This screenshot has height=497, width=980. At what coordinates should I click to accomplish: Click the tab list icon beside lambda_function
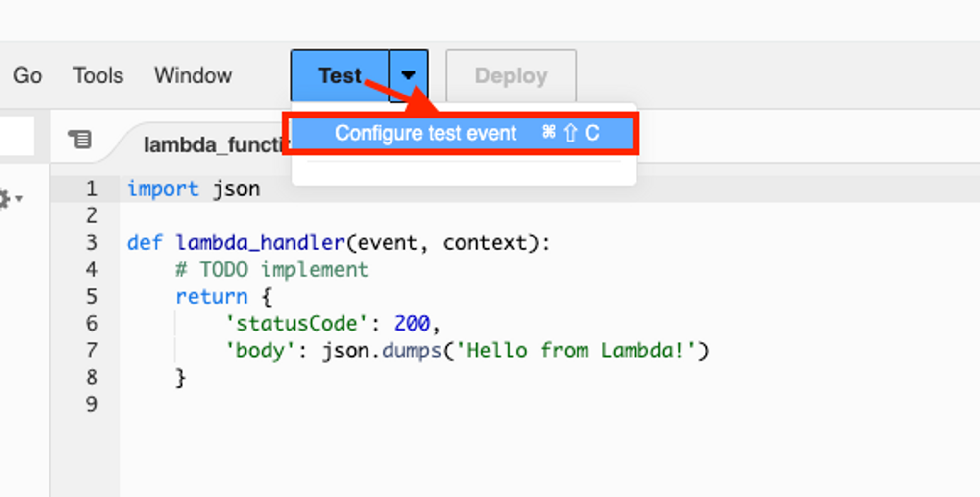80,140
